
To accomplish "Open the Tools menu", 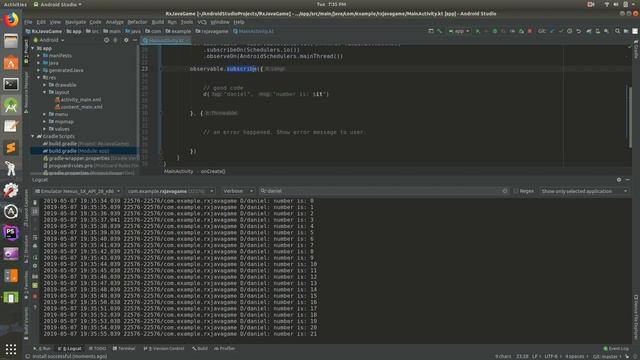I will [x=187, y=22].
